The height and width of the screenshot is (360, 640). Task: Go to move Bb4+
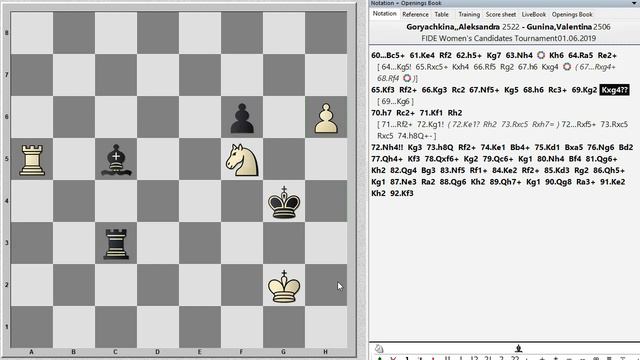[520, 147]
